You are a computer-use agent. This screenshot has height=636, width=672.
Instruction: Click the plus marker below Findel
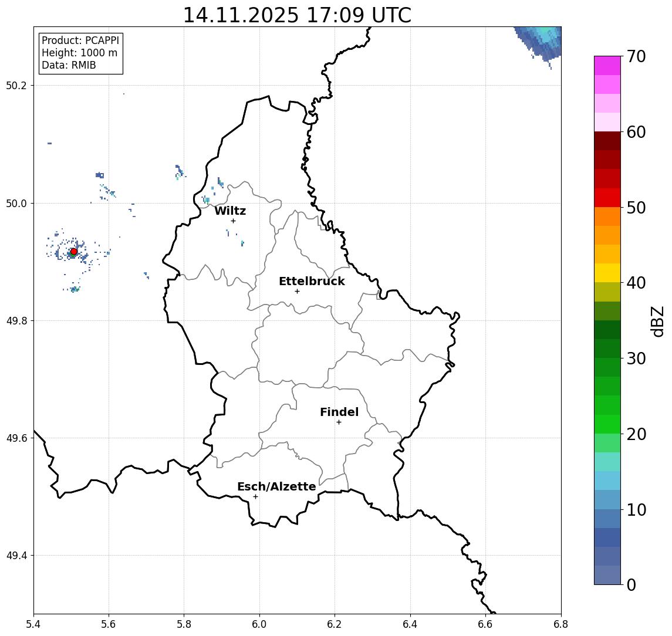[x=339, y=422]
